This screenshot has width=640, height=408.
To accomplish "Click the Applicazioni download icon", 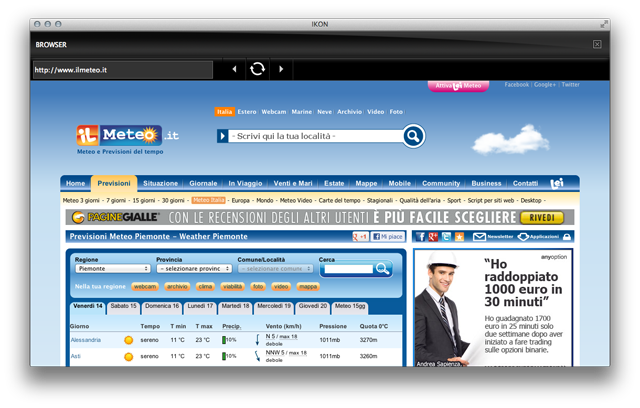I will coord(523,237).
